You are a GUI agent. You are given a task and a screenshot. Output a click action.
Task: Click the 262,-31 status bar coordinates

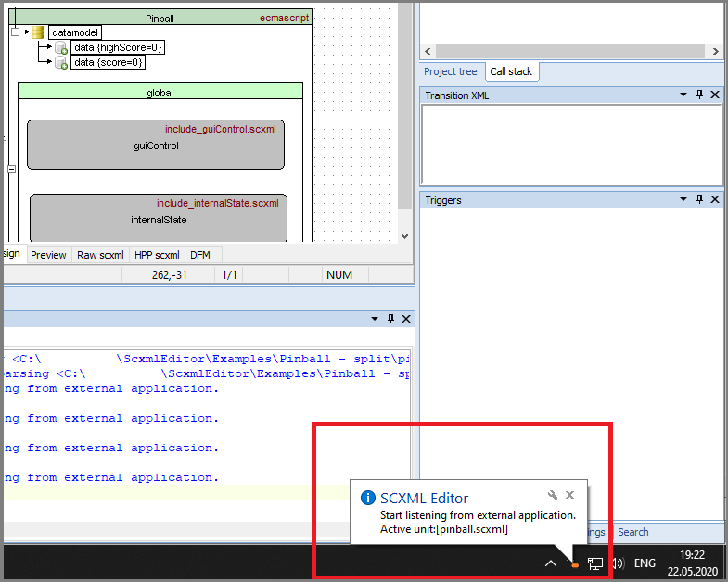[169, 274]
